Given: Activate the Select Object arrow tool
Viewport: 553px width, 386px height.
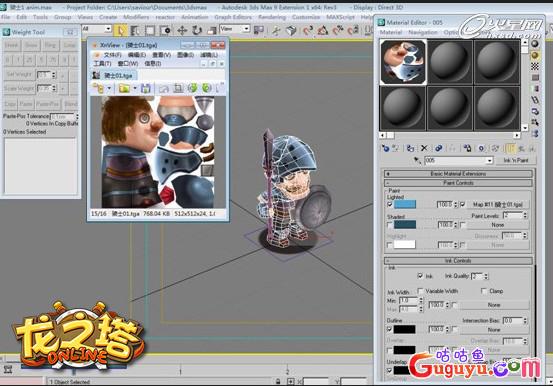Looking at the screenshot, I should [x=120, y=30].
